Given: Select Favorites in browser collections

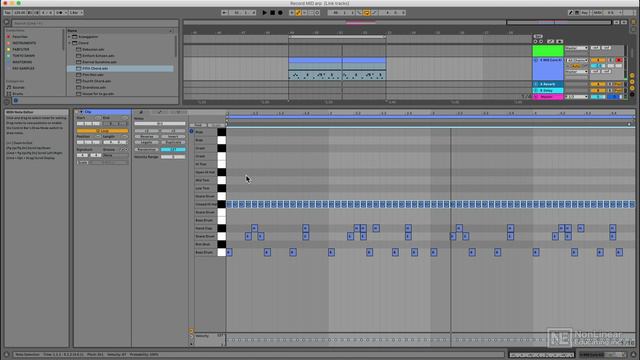Looking at the screenshot, I should [x=20, y=37].
